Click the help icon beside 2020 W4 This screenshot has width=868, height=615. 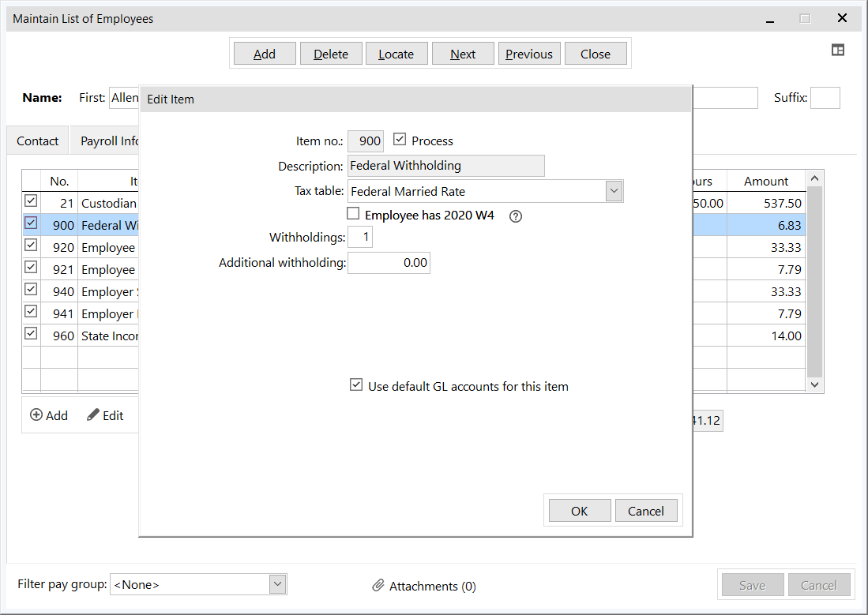516,216
